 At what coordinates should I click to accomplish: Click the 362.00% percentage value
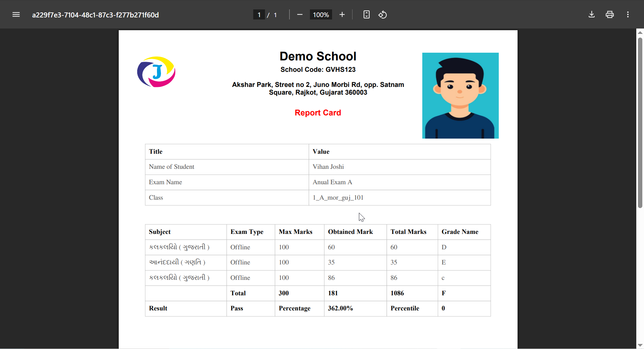[340, 308]
